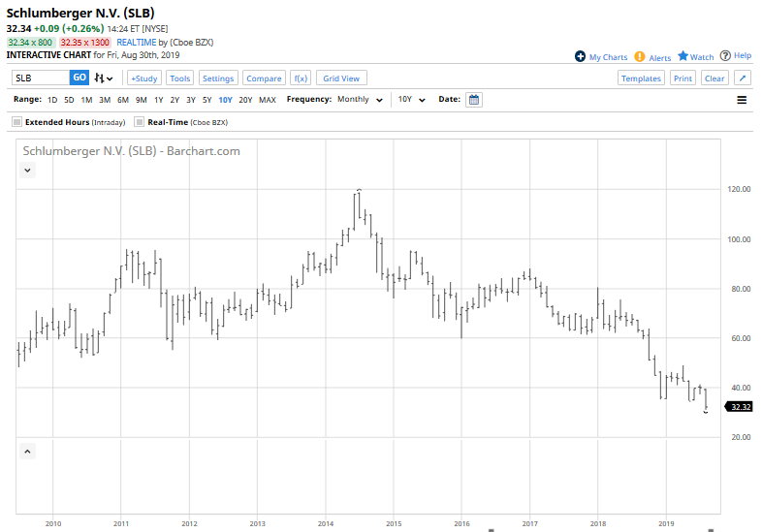Select the 9M range
Image resolution: width=762 pixels, height=532 pixels.
141,100
